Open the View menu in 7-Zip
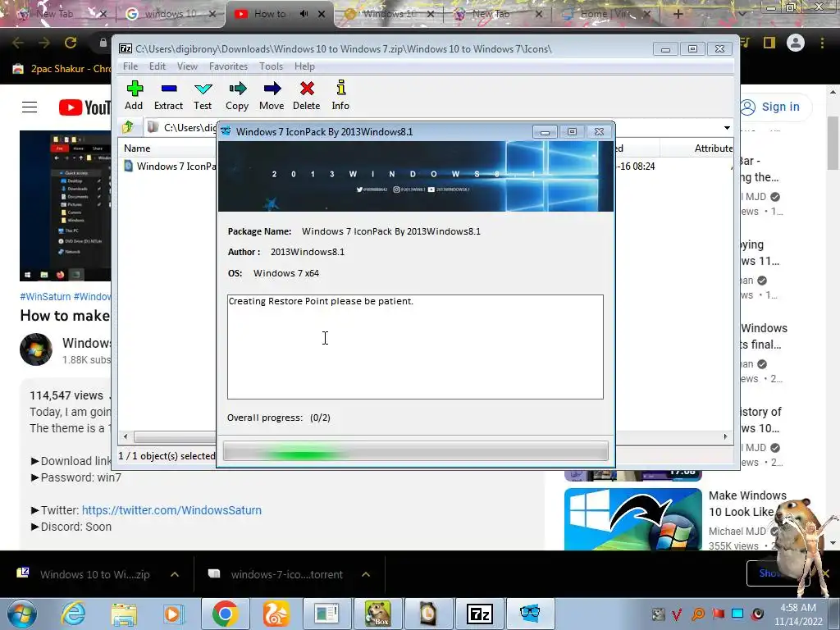Viewport: 840px width, 630px height. click(x=187, y=66)
